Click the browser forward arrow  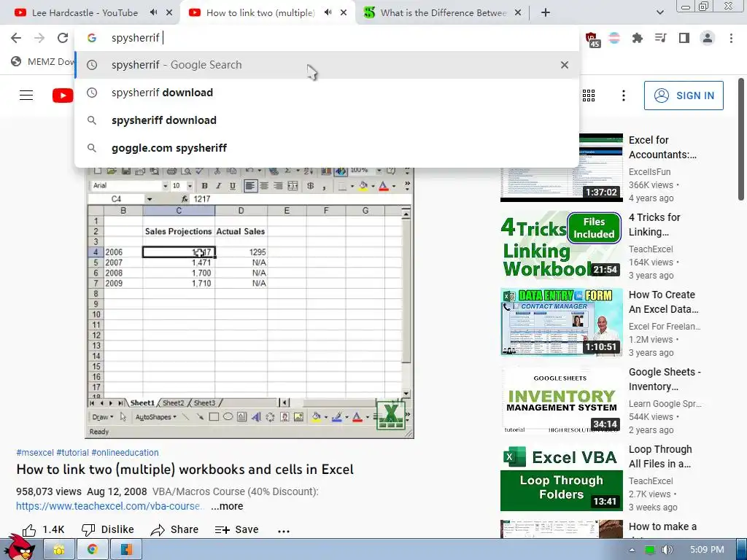pyautogui.click(x=39, y=38)
